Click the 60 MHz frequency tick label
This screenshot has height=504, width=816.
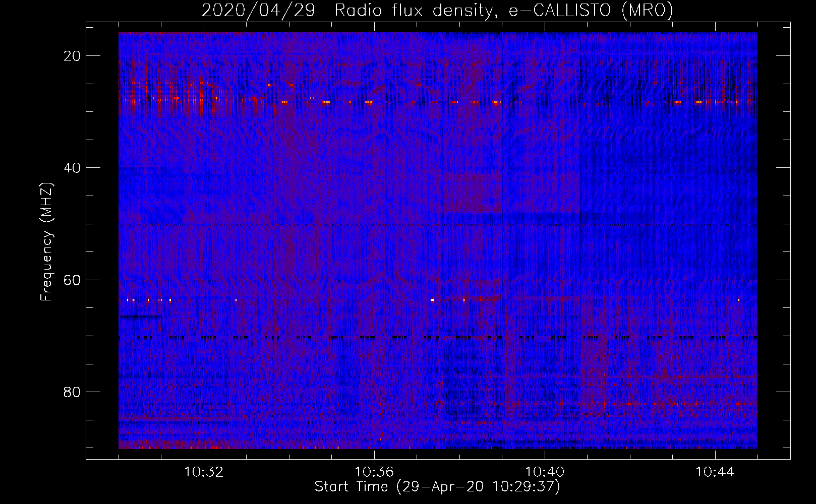pyautogui.click(x=72, y=280)
